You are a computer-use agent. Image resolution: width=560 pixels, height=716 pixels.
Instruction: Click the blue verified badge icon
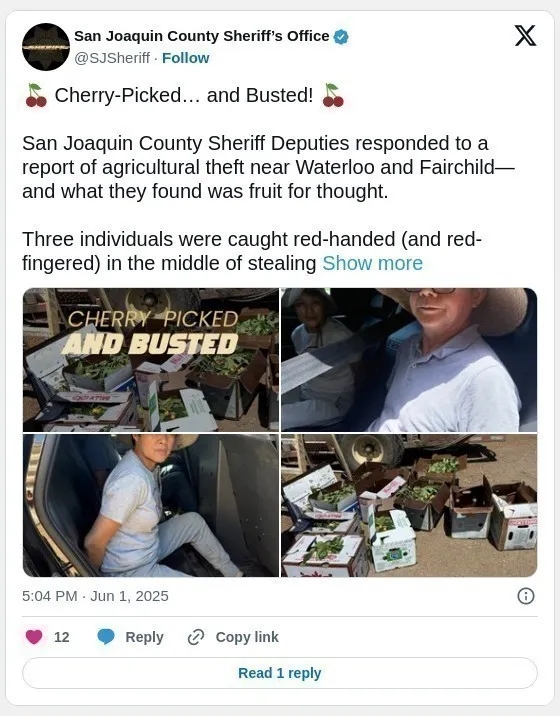point(341,37)
